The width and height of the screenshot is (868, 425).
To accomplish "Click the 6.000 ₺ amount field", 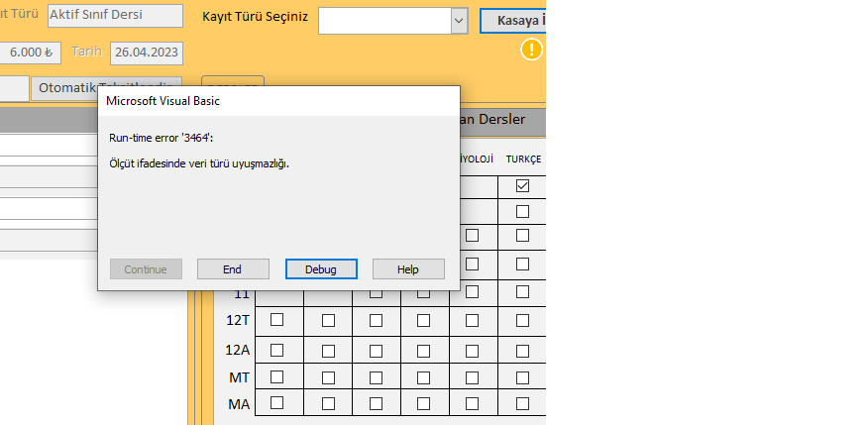I will pyautogui.click(x=31, y=52).
